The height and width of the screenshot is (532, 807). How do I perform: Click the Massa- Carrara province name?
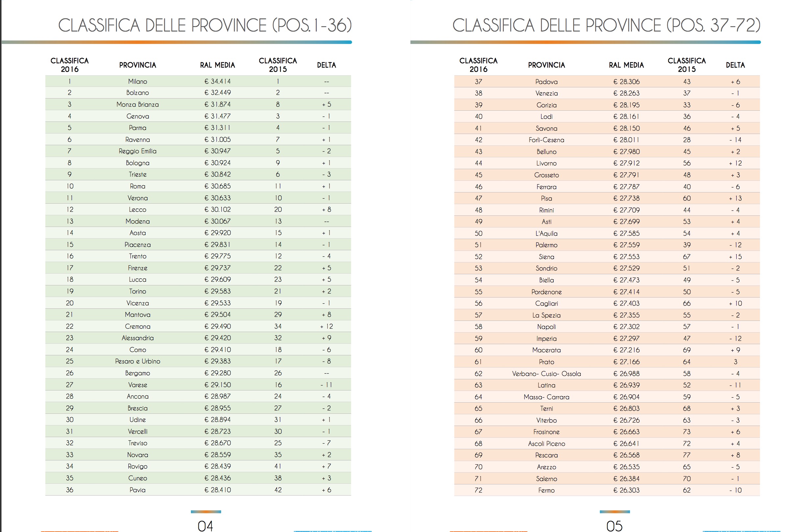546,397
